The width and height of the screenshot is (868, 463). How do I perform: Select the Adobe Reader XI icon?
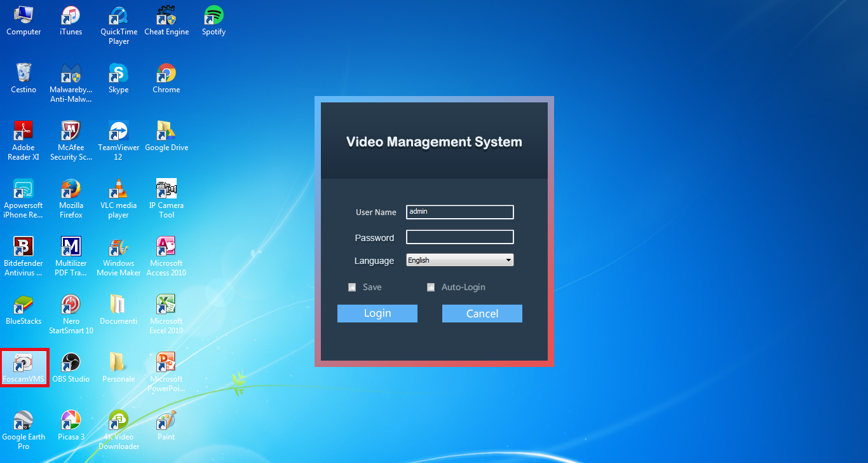[x=24, y=141]
